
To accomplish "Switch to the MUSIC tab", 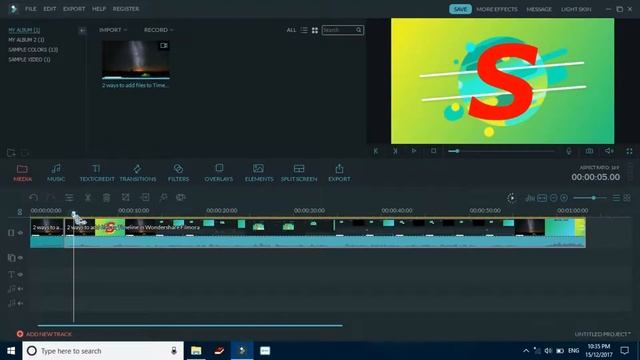I will [x=56, y=173].
